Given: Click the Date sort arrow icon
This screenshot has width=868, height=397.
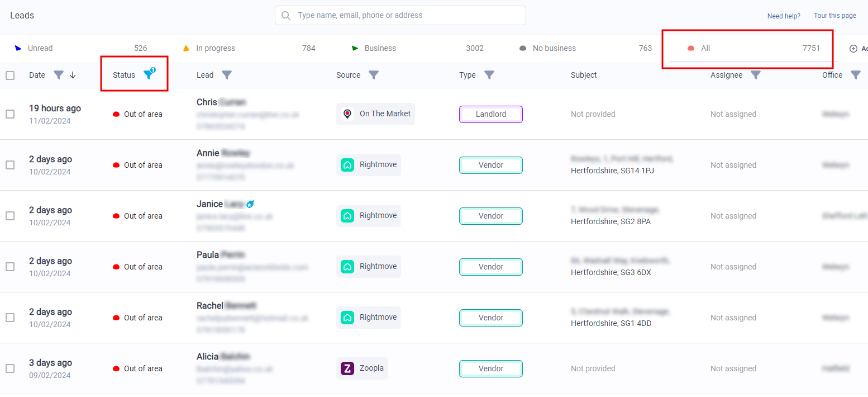Looking at the screenshot, I should pyautogui.click(x=73, y=75).
